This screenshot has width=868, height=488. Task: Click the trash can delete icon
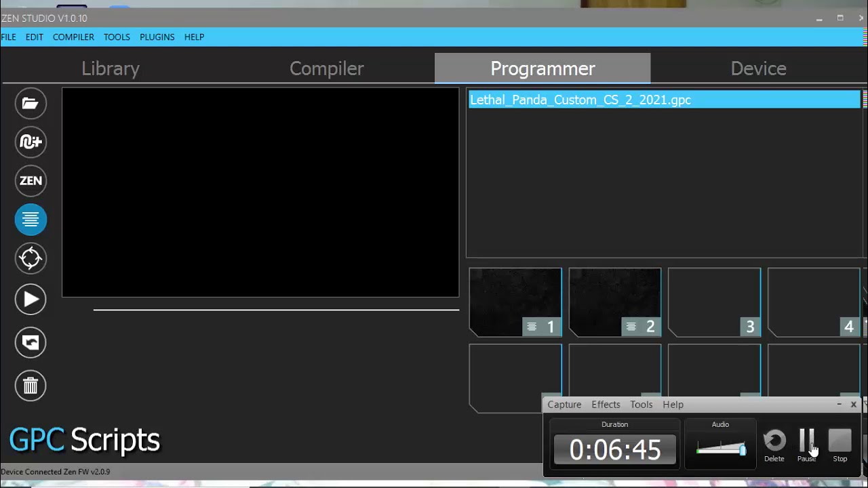pyautogui.click(x=31, y=386)
